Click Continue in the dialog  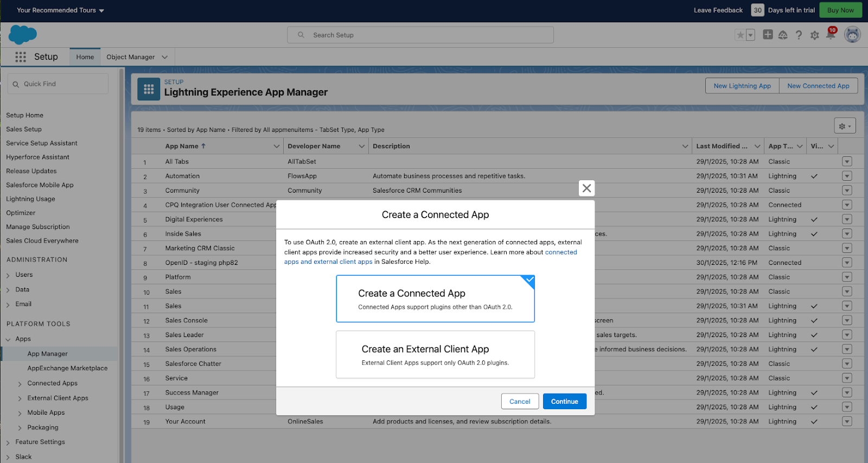565,402
